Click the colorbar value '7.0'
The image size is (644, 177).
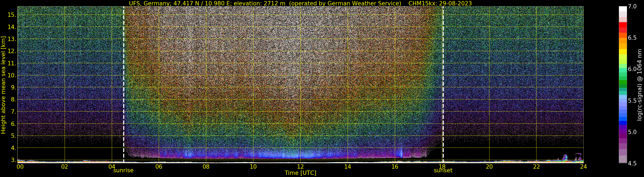pyautogui.click(x=632, y=6)
